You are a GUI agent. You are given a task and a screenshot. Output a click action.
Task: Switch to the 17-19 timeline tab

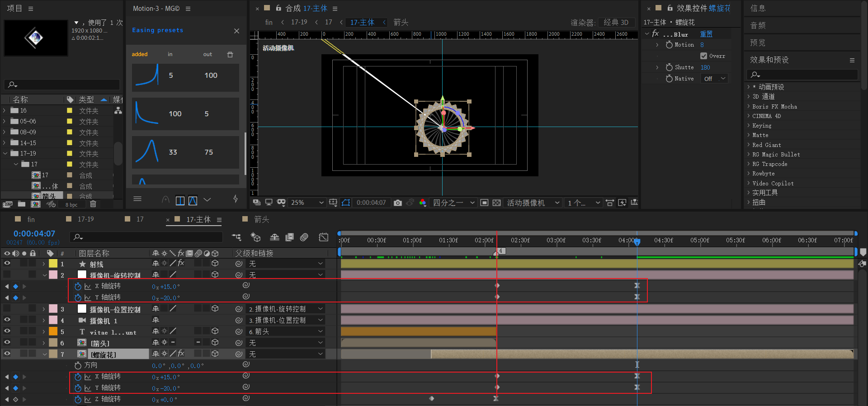point(85,219)
